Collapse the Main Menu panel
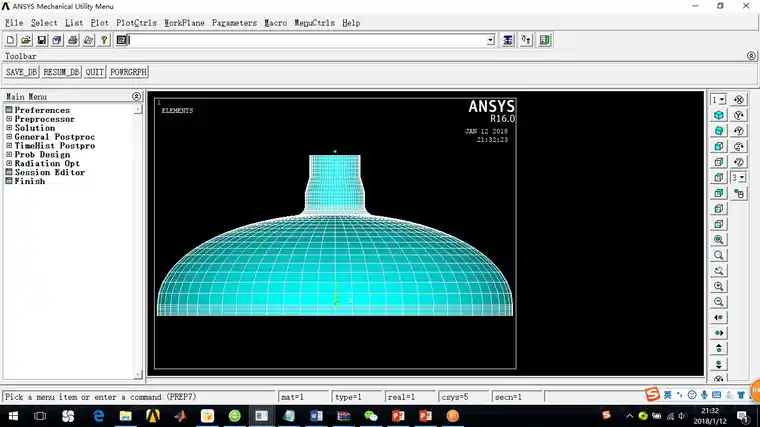The image size is (760, 427). tap(136, 96)
